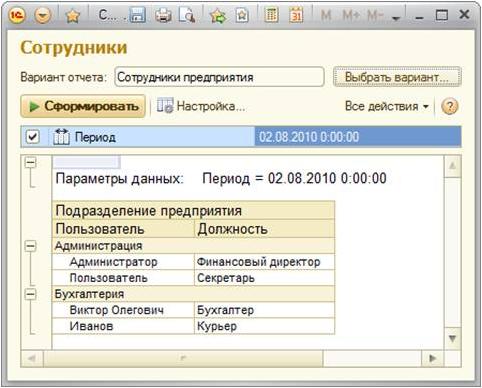Open the calculator icon
Image resolution: width=482 pixels, height=388 pixels.
point(271,15)
